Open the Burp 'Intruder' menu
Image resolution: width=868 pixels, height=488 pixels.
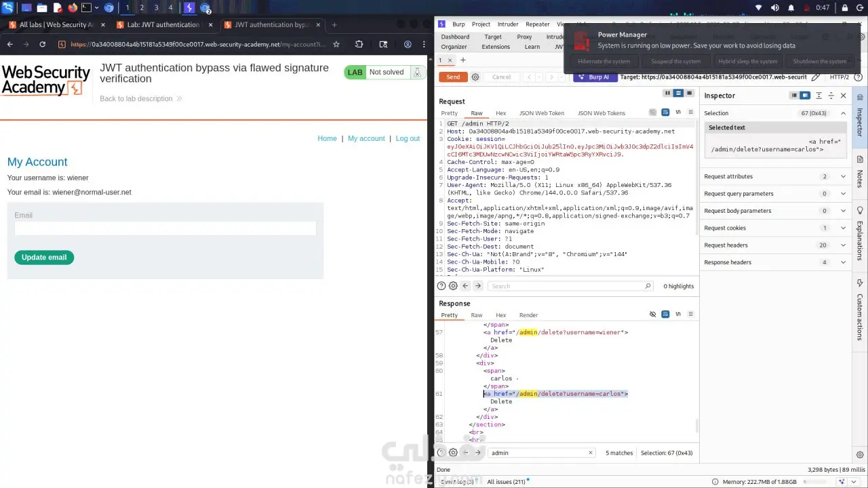tap(508, 24)
